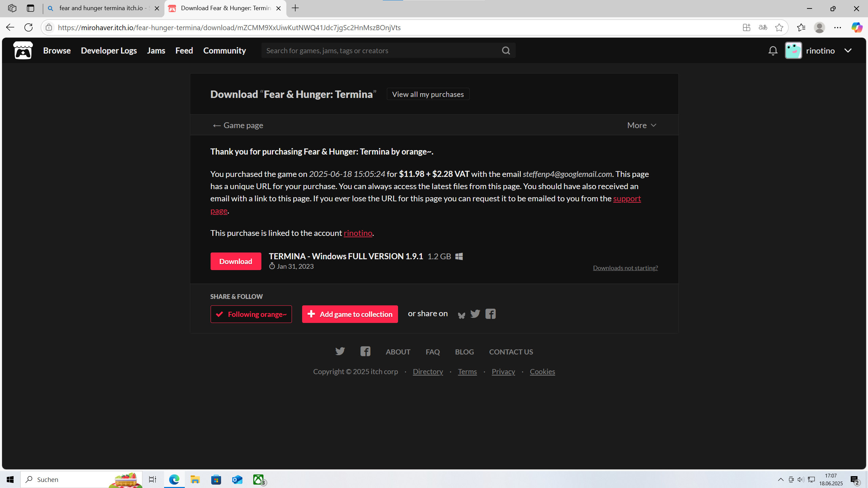This screenshot has width=868, height=488.
Task: Open the apps icon in address bar
Action: pos(746,27)
